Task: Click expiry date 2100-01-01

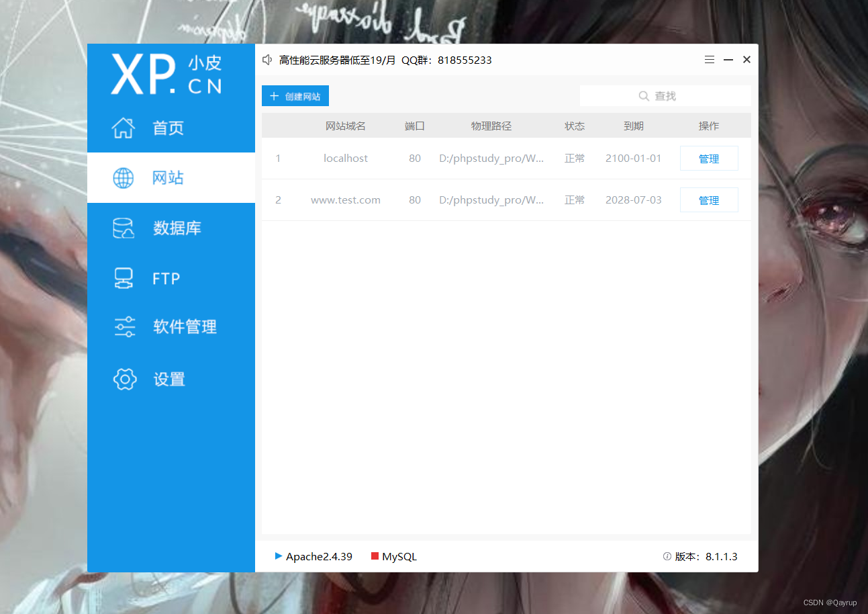Action: click(x=634, y=159)
